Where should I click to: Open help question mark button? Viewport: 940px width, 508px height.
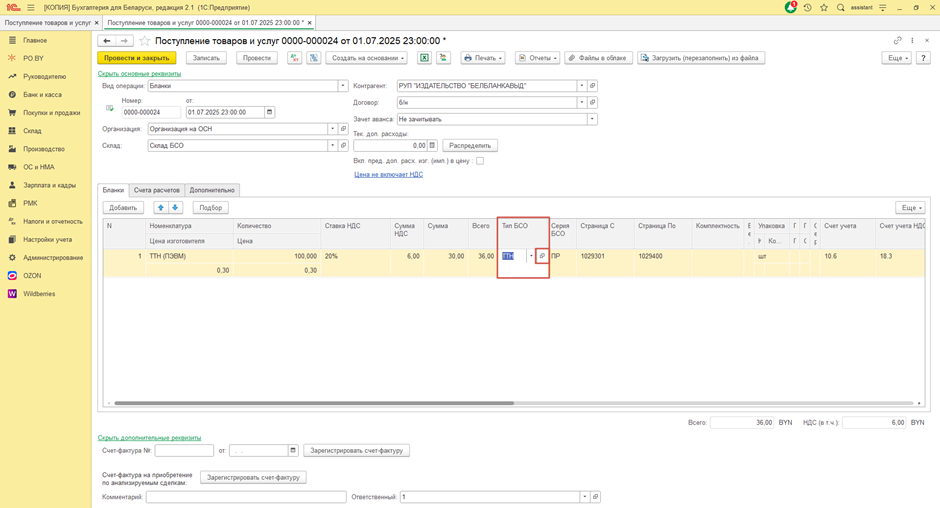tap(923, 58)
